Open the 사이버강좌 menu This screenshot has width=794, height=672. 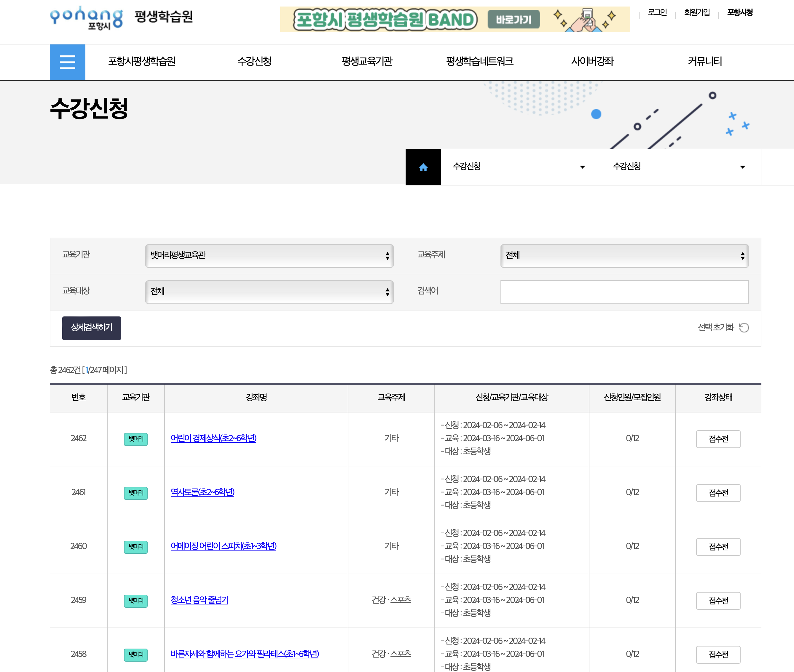[592, 61]
